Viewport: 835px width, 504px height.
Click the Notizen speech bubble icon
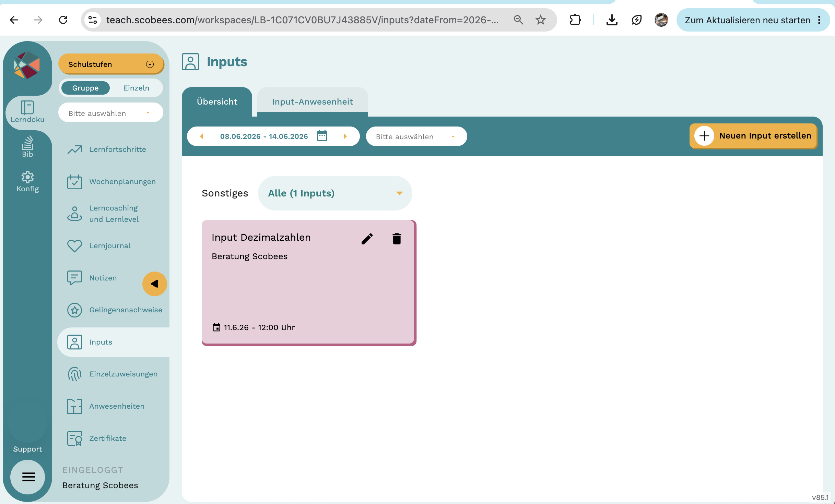pos(74,278)
